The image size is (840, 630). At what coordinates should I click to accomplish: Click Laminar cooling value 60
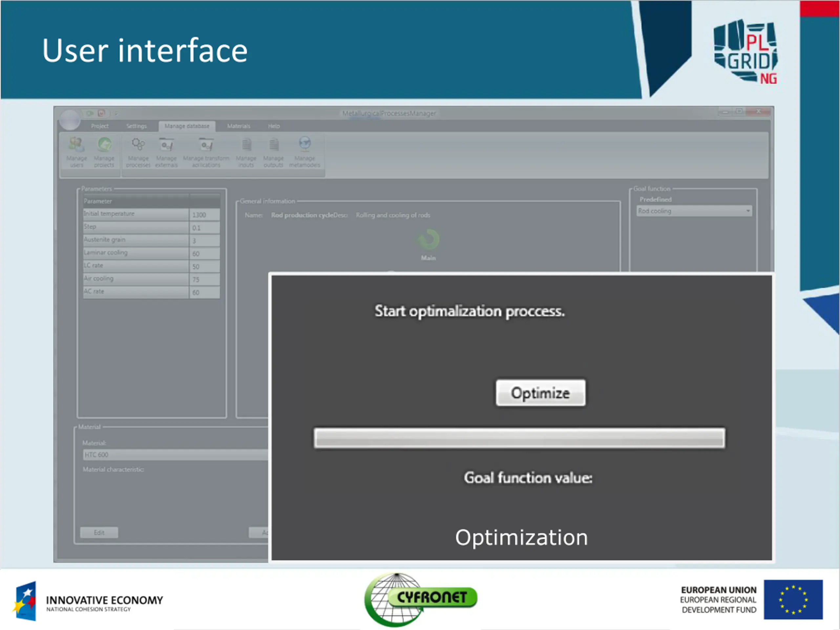pyautogui.click(x=205, y=254)
